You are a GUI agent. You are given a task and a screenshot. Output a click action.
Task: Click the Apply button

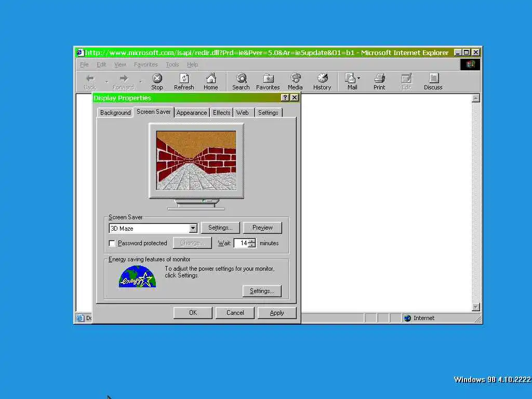[x=277, y=313]
